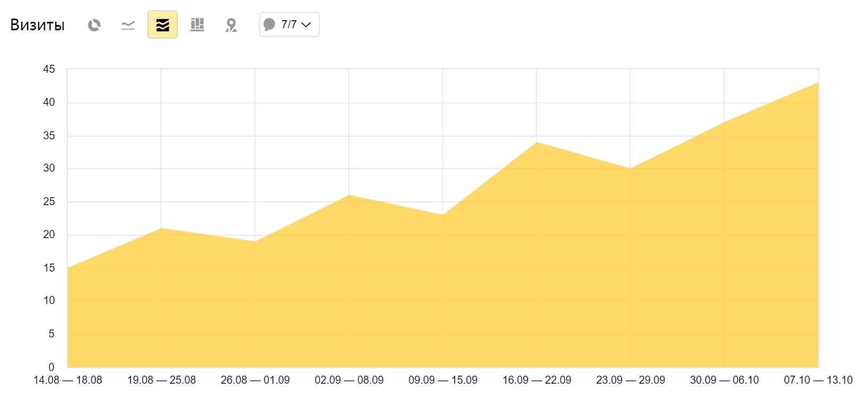Click the y-axis value 10

tap(49, 300)
